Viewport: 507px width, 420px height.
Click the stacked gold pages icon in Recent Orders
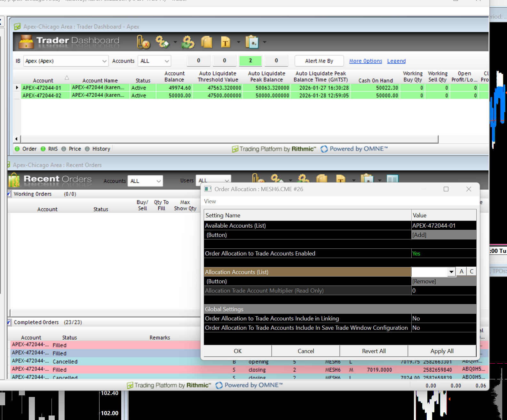[x=322, y=179]
